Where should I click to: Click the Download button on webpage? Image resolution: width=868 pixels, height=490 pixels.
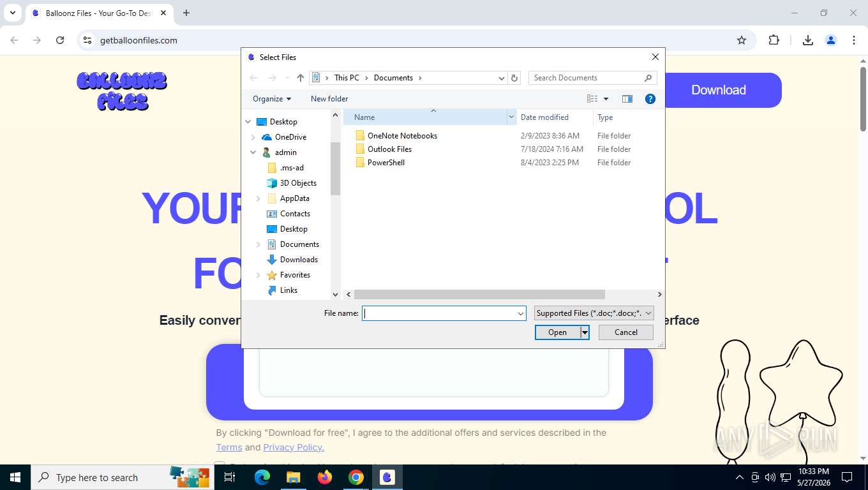click(719, 90)
